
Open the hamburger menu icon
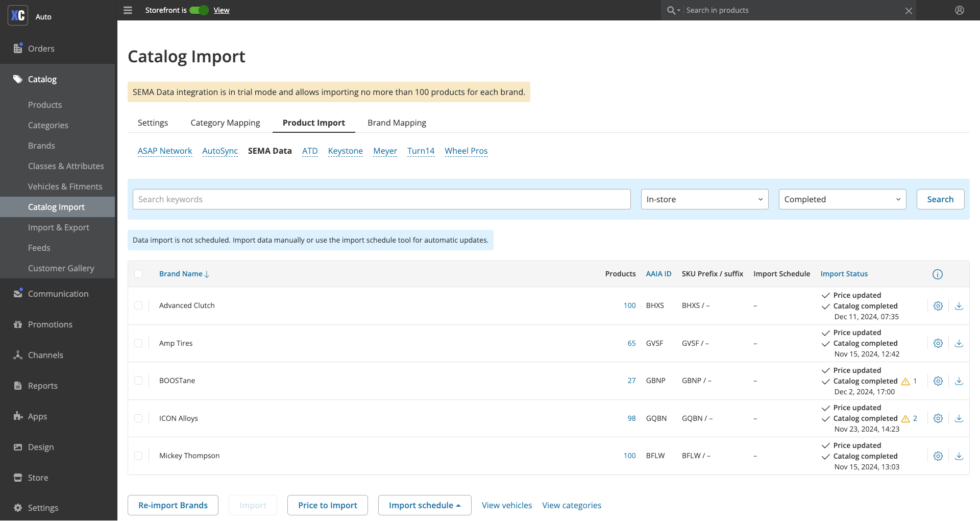tap(128, 10)
